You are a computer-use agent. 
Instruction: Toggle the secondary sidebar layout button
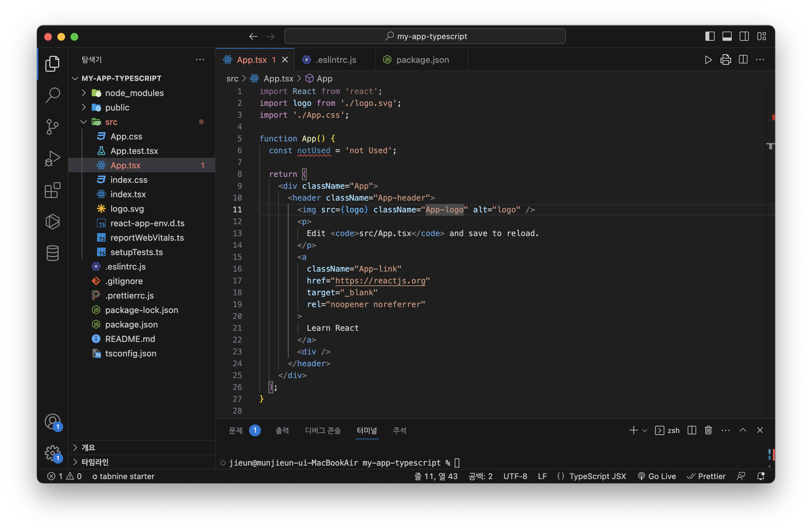click(744, 36)
